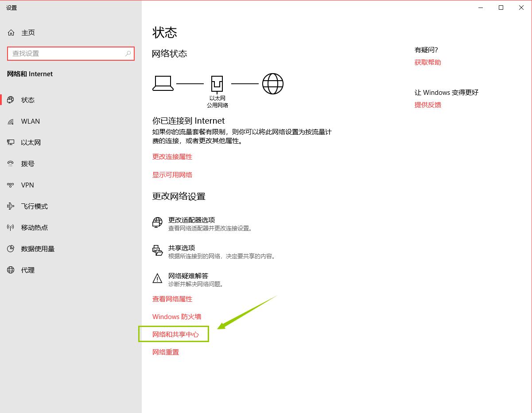
Task: Click the proxy (代理) globe icon
Action: (x=11, y=270)
